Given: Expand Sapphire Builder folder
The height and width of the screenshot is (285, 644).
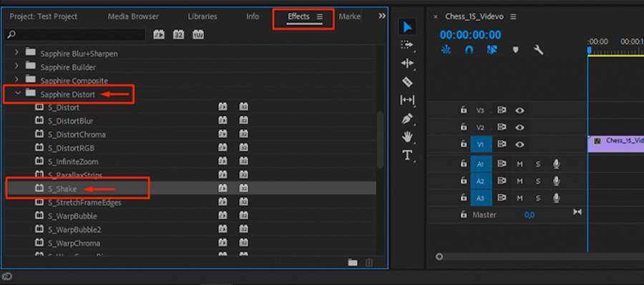Looking at the screenshot, I should 17,66.
